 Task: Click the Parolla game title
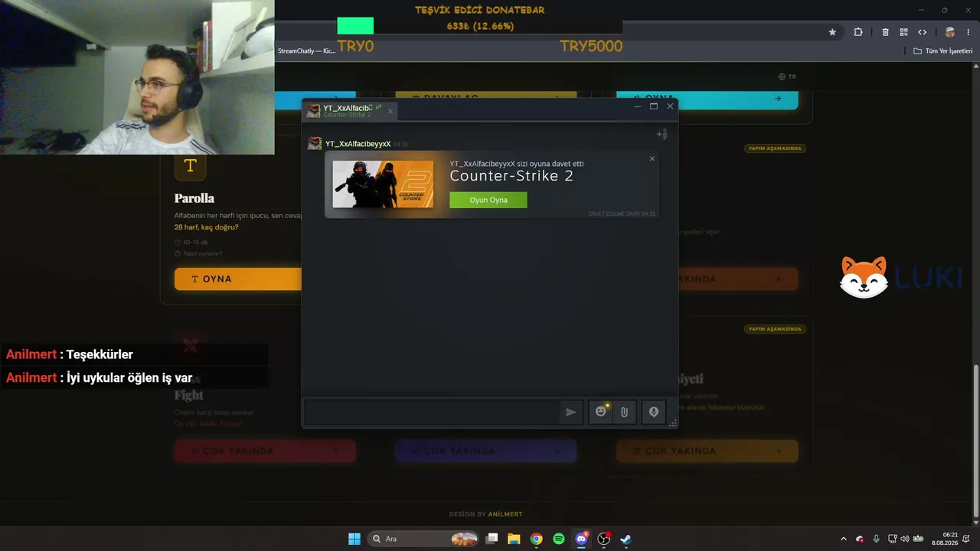point(194,198)
